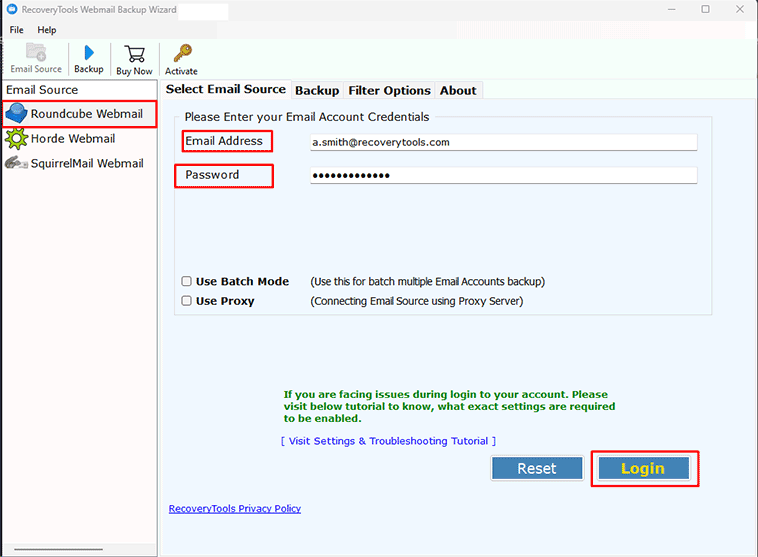The image size is (758, 557).
Task: Click the Email Address input field
Action: pyautogui.click(x=504, y=142)
